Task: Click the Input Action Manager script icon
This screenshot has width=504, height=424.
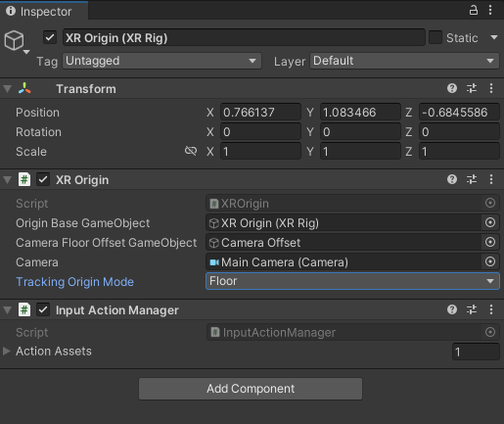Action: pyautogui.click(x=24, y=309)
